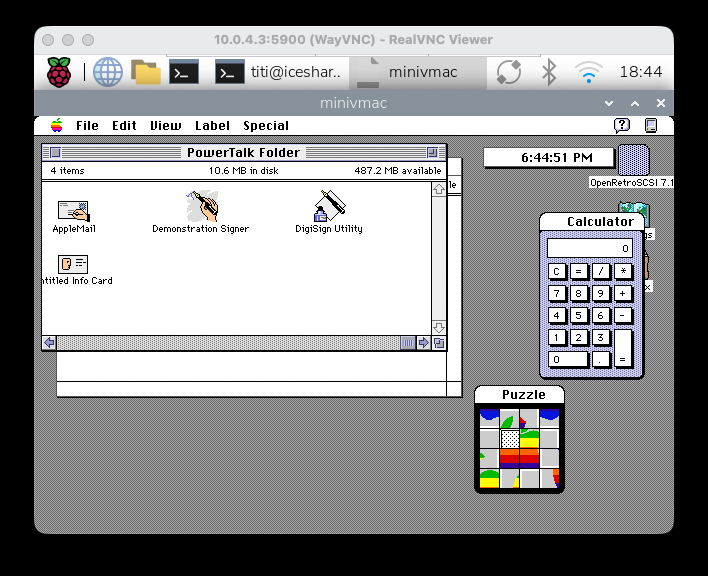Select the OpenRetroSCSI disk icon
Screen dimensions: 708x576
[633, 161]
